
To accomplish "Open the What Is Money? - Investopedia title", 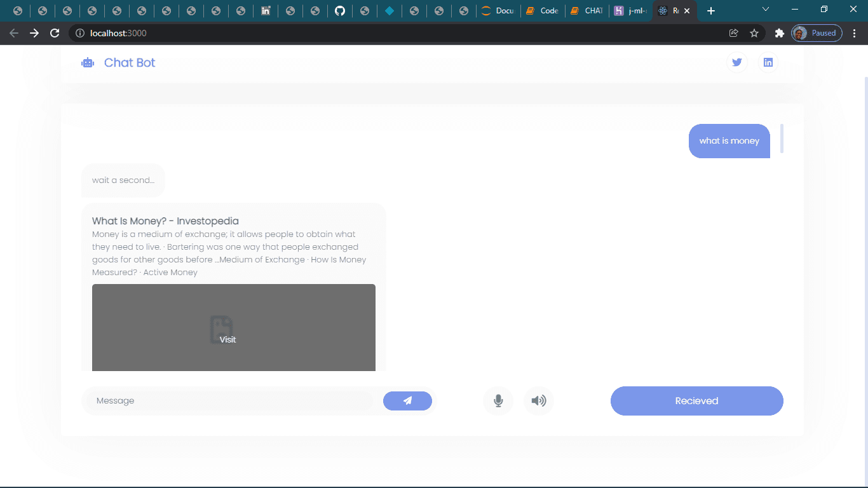I will pyautogui.click(x=165, y=221).
